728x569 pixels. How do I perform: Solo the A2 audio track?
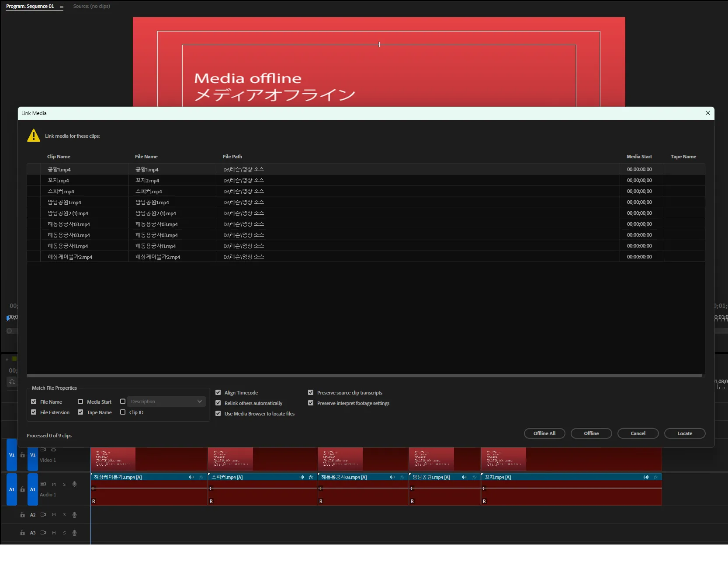pyautogui.click(x=64, y=515)
